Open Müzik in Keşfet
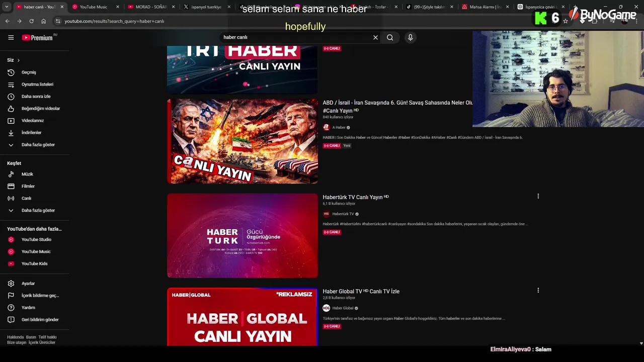Screen dimensions: 644x362 (35, 174)
